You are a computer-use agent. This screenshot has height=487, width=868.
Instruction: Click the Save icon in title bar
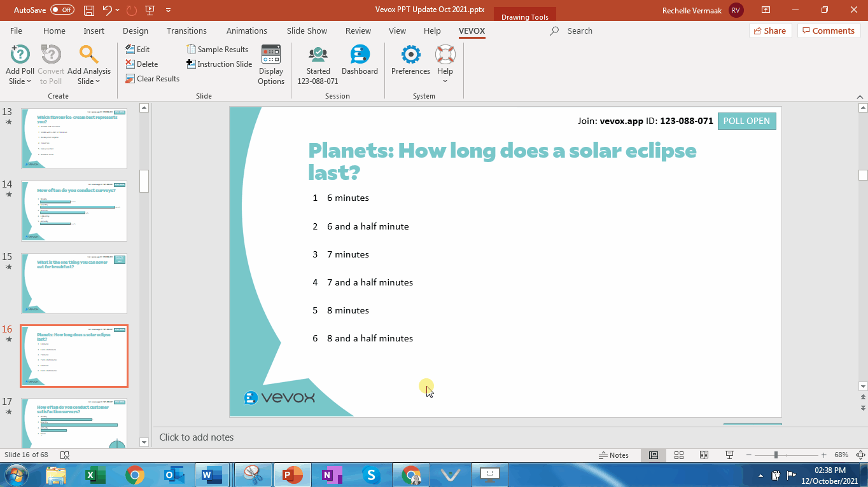89,10
